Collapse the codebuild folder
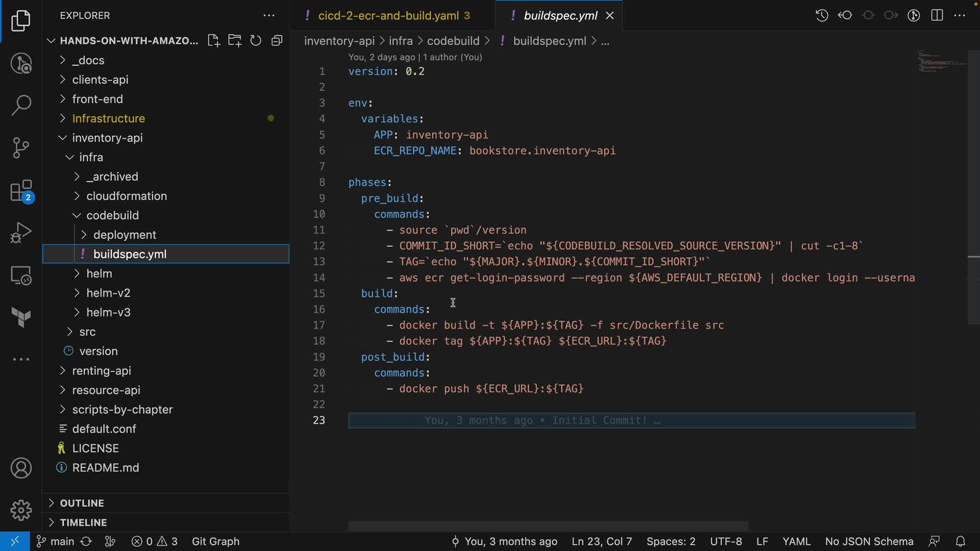980x551 pixels. point(112,215)
